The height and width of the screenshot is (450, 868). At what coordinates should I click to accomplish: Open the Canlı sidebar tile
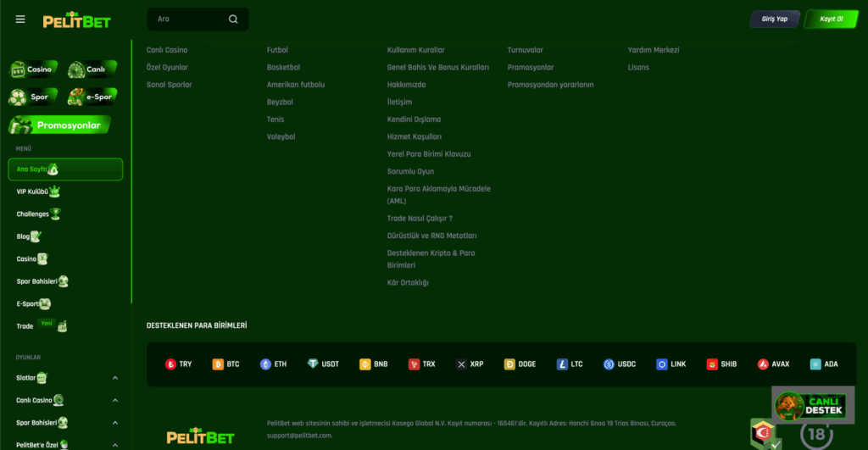92,69
